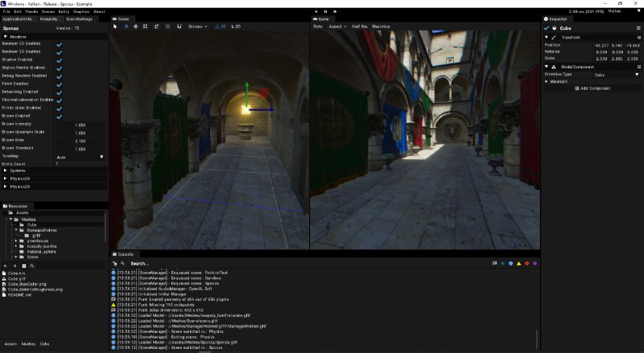Screen dimensions: 644x353
Task: Toggle Renderer 2D Enabled checkbox
Action: [59, 44]
